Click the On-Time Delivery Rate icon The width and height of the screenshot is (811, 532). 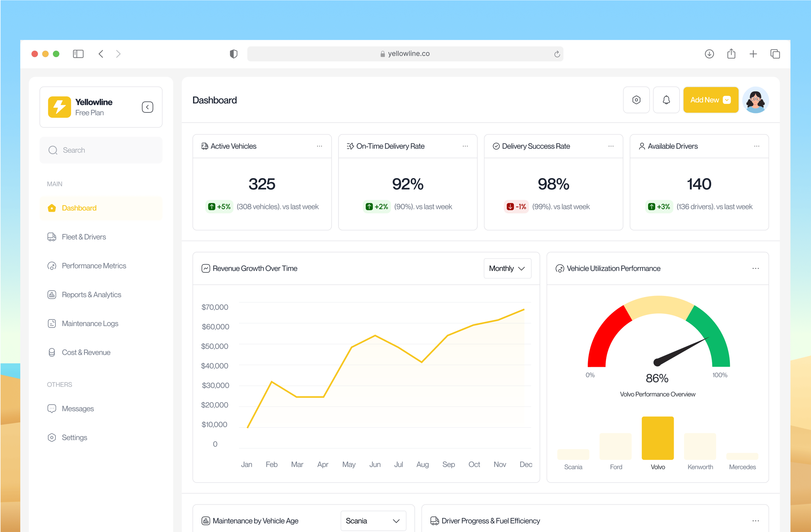tap(350, 146)
